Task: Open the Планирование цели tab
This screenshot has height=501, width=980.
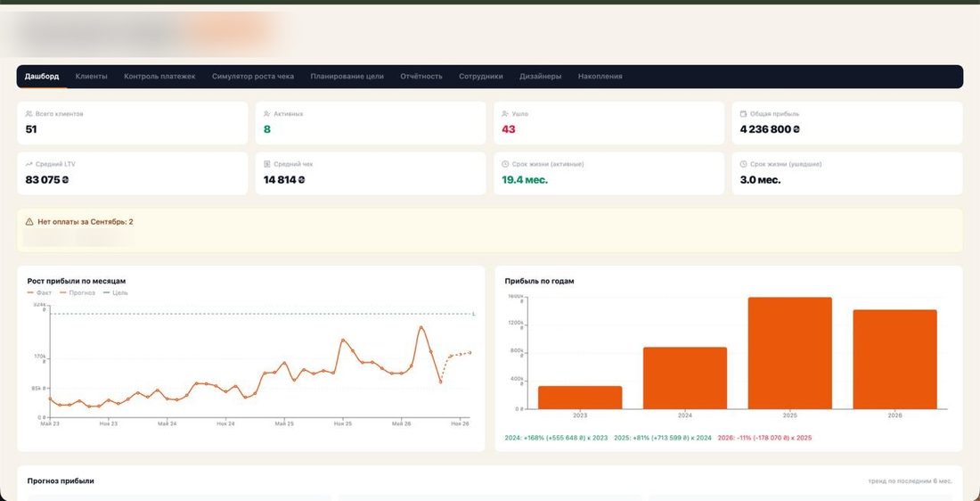Action: coord(347,77)
